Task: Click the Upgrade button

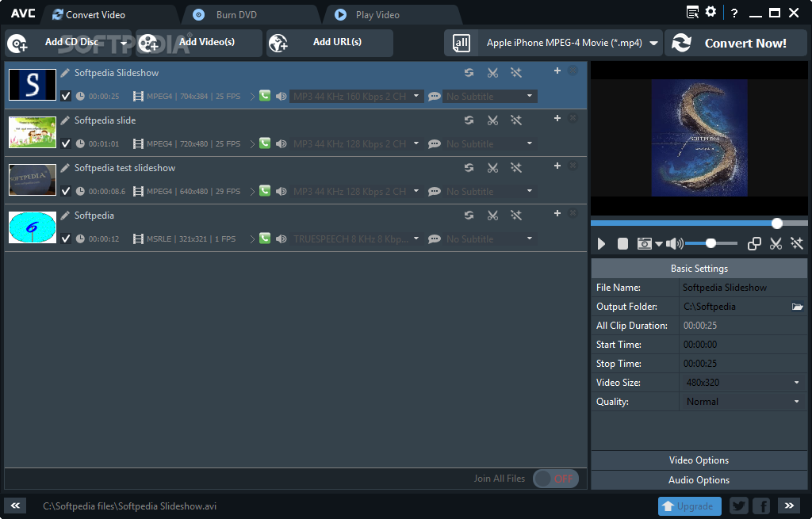Action: (689, 506)
